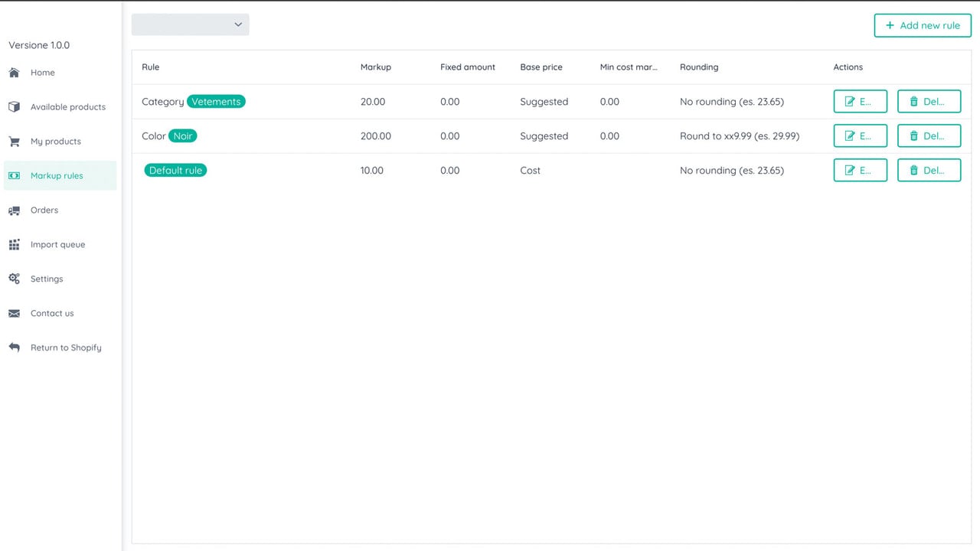
Task: Click No rounding in the Default rule row
Action: pyautogui.click(x=732, y=171)
